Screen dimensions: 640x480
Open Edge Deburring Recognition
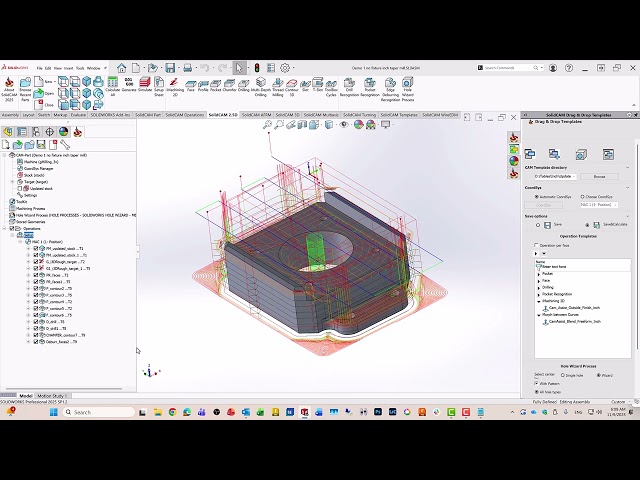click(390, 89)
